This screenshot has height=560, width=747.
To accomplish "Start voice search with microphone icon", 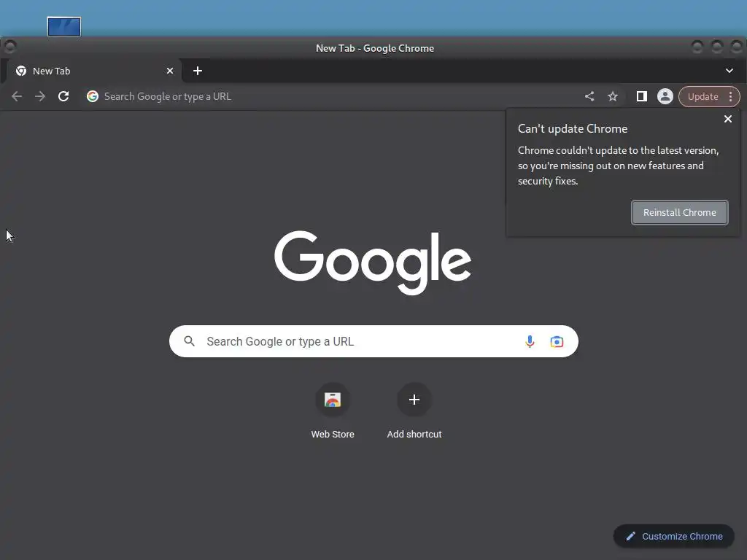I will tap(530, 341).
